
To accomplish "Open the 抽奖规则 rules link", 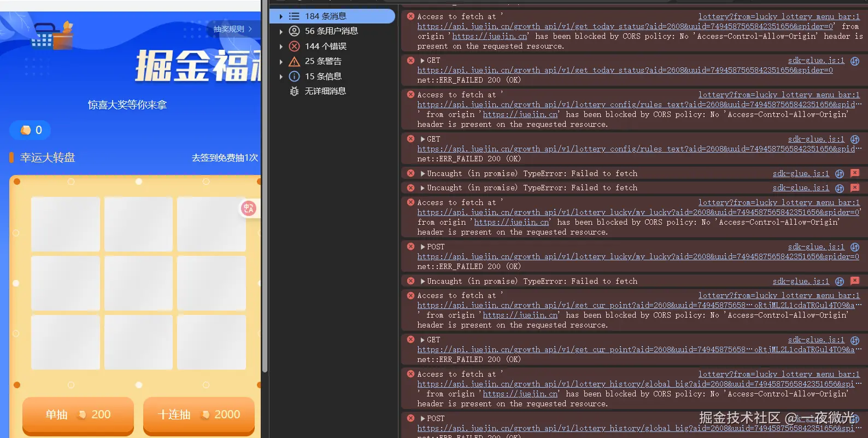I will (x=232, y=29).
